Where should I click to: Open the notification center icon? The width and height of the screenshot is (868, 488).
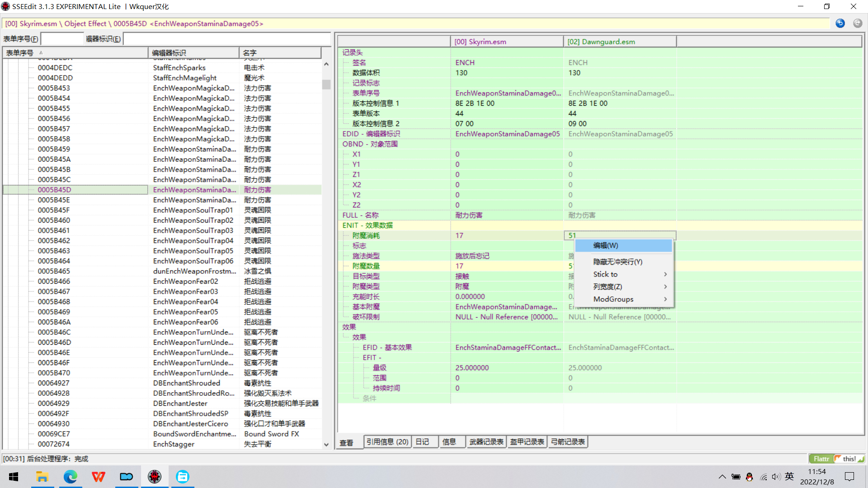849,477
